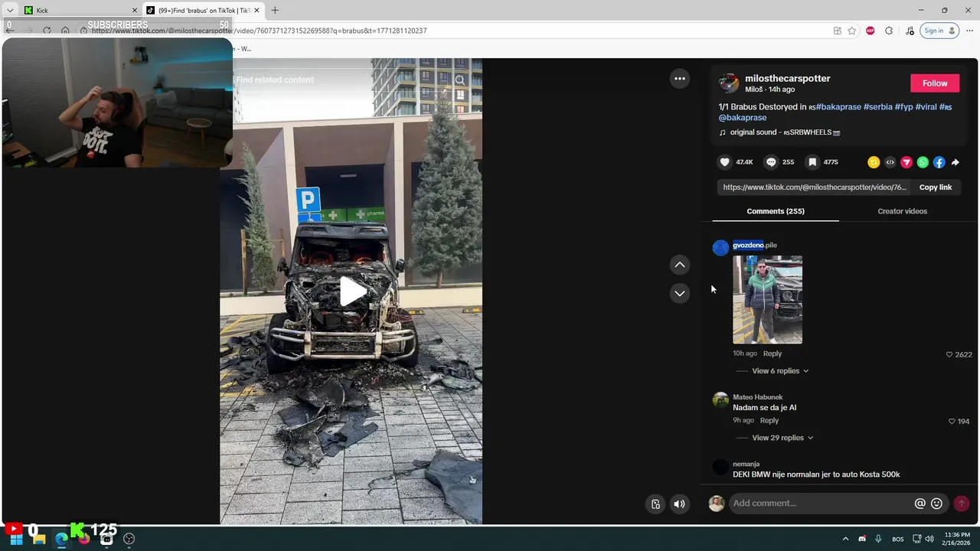
Task: Open the #viral hashtag
Action: pos(926,107)
